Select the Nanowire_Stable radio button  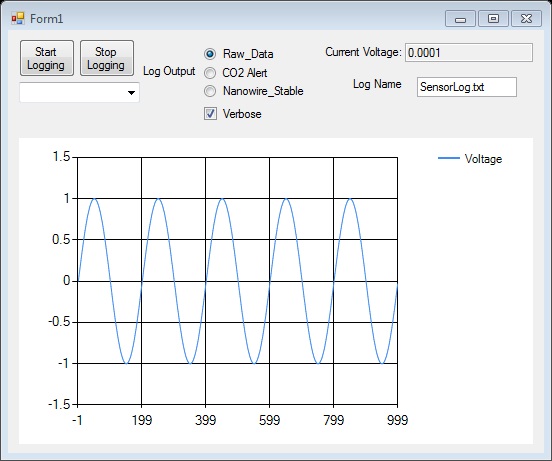tap(210, 91)
